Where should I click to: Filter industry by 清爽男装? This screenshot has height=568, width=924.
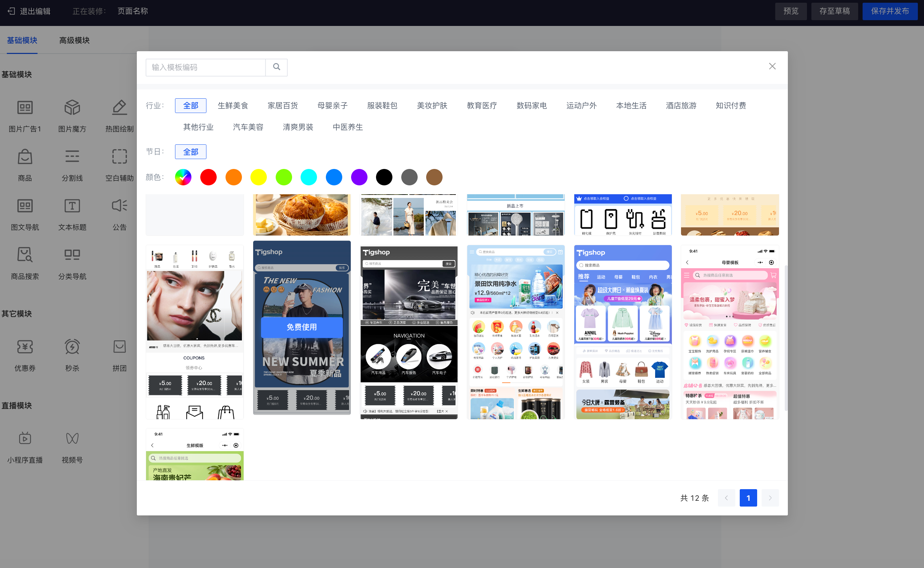coord(298,127)
